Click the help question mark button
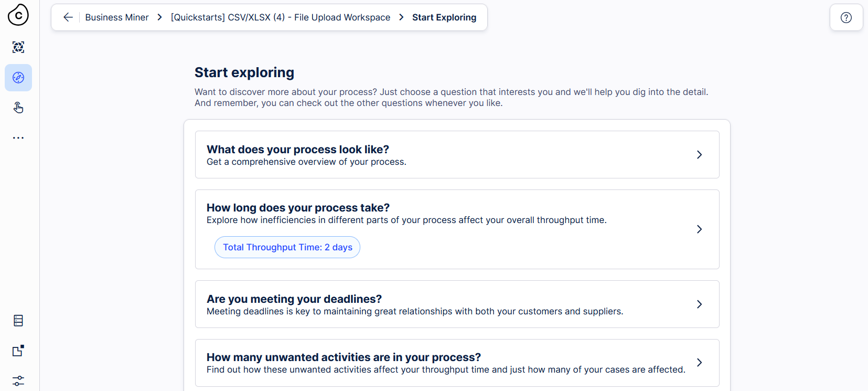The width and height of the screenshot is (868, 391). pyautogui.click(x=846, y=17)
